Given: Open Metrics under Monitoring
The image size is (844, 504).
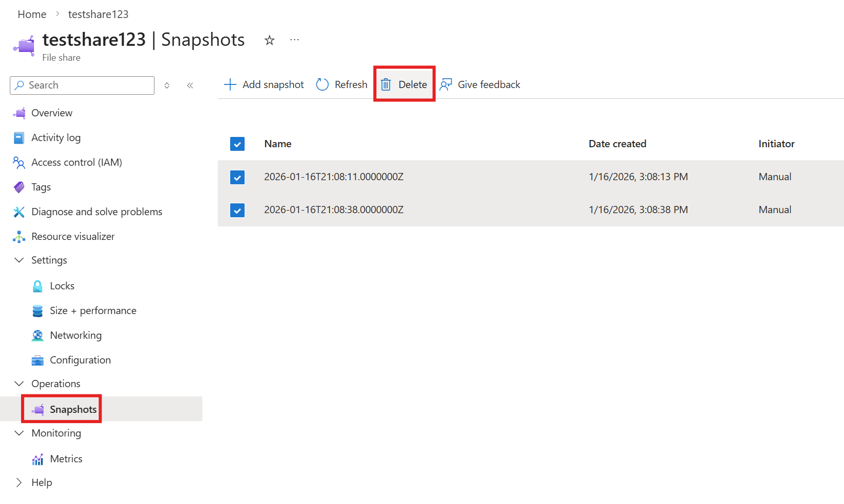Looking at the screenshot, I should (66, 459).
